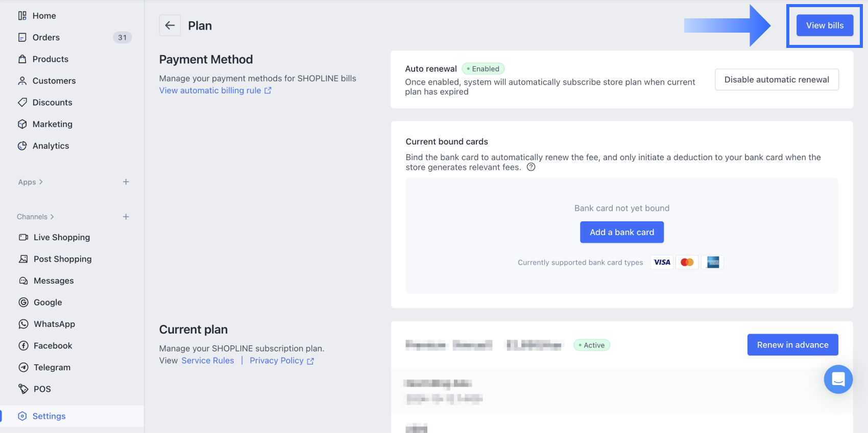Click the plus icon next to Channels
Screen dimensions: 868x433
click(x=126, y=217)
